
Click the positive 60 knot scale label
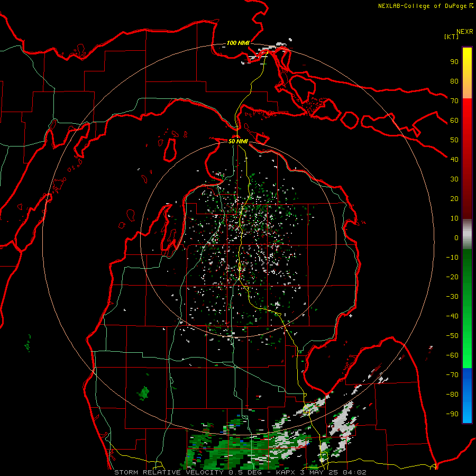(x=454, y=120)
